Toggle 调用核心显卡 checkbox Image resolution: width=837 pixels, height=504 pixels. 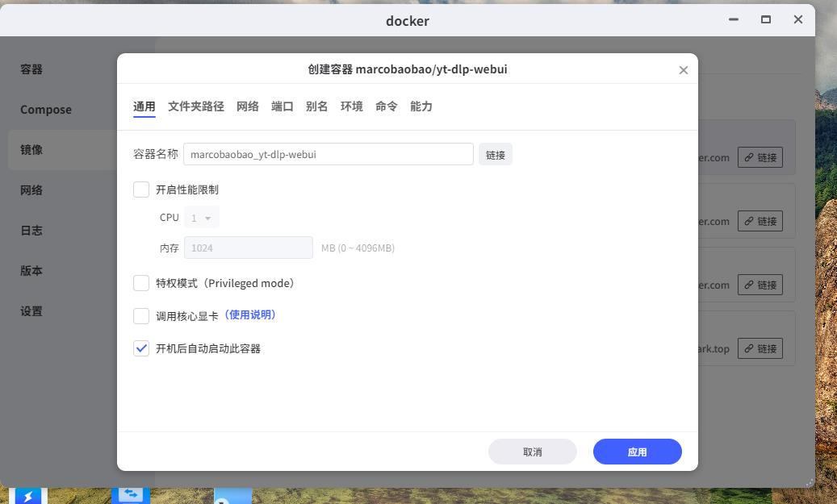141,316
